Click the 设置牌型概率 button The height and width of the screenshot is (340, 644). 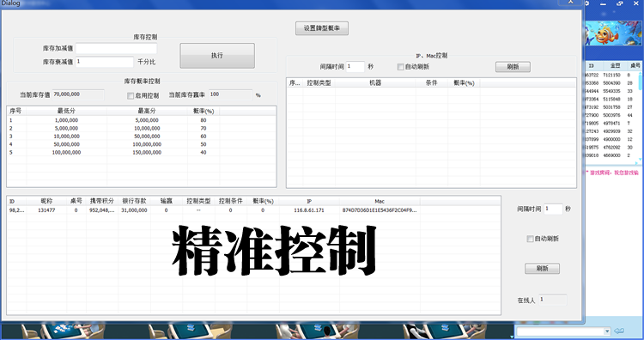(x=322, y=28)
